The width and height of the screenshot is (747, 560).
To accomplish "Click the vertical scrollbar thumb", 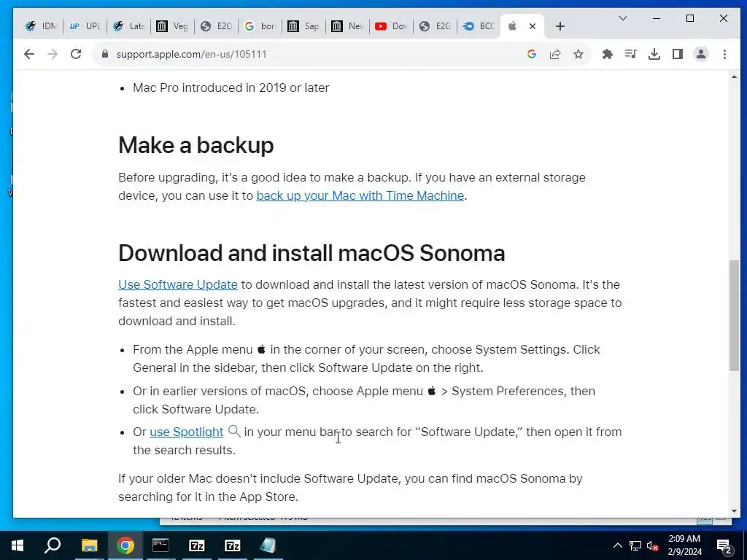I will click(x=734, y=315).
